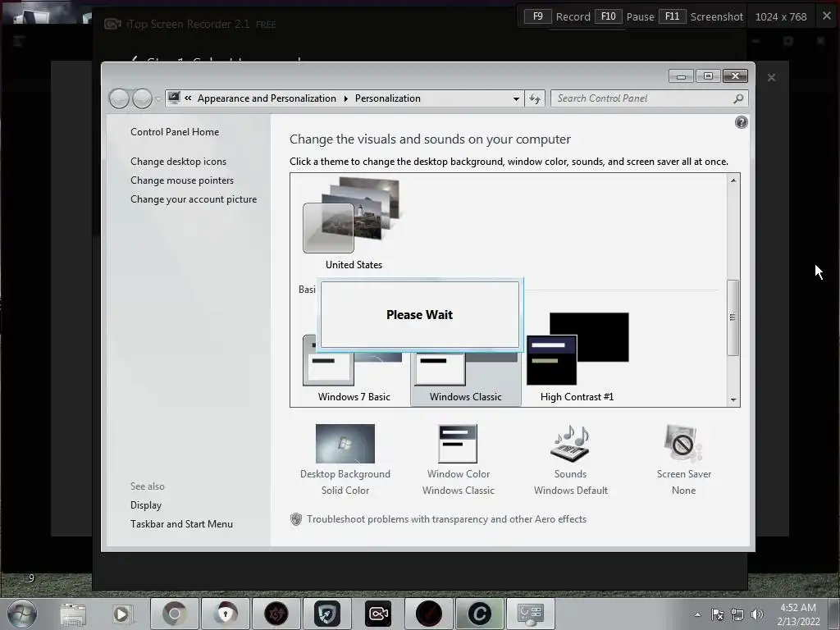This screenshot has height=630, width=840.
Task: Click the computer icon in address bar
Action: (174, 98)
